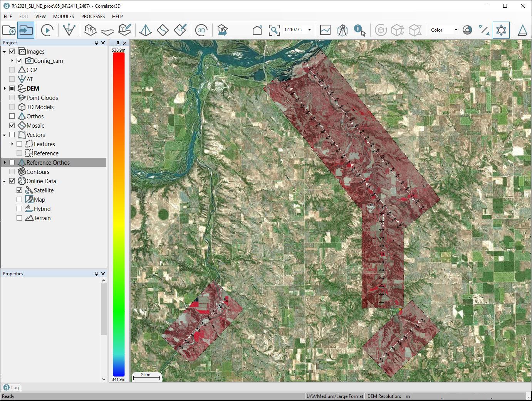Select the Aerial Triangulation tool icon
The width and height of the screenshot is (532, 401).
[69, 30]
